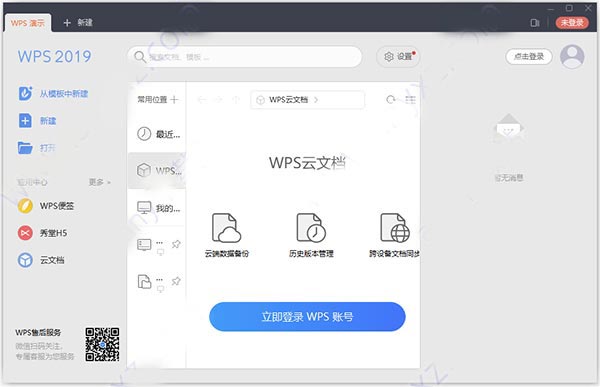Screen dimensions: 600x387
Task: Click the magnifier search icon
Action: (140, 57)
